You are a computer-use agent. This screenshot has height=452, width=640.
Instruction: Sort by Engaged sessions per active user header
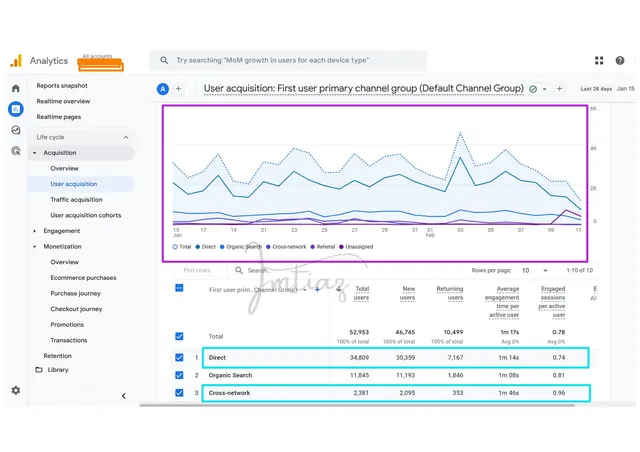552,302
